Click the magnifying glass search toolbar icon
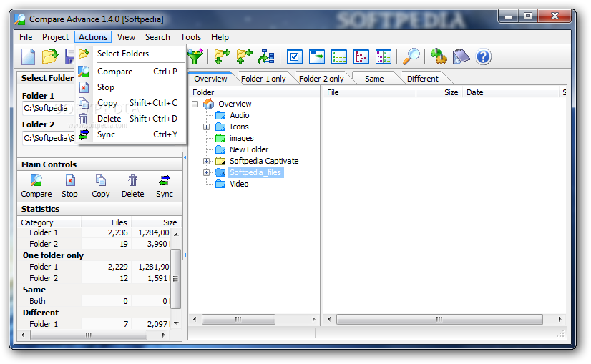This screenshot has height=364, width=591. (x=411, y=56)
